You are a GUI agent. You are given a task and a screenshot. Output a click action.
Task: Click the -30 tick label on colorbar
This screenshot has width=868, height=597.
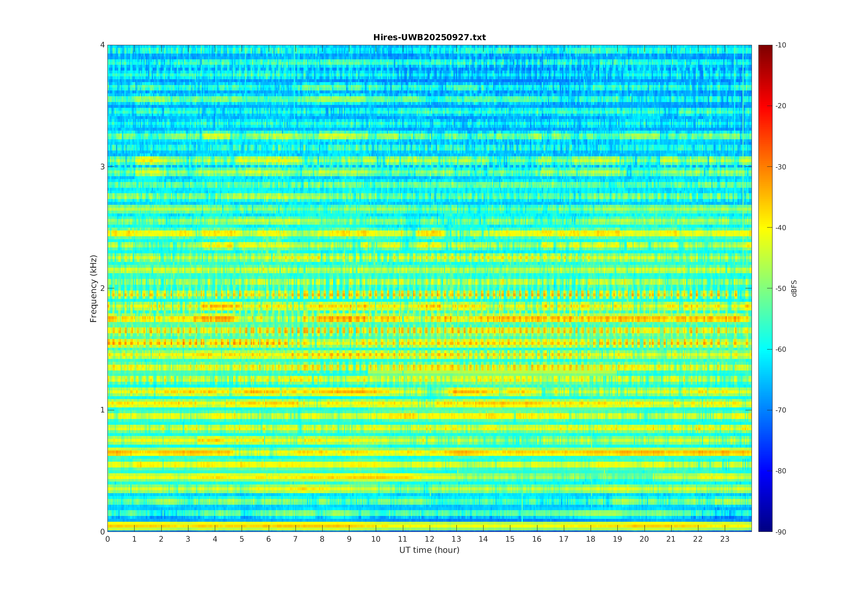pos(780,167)
